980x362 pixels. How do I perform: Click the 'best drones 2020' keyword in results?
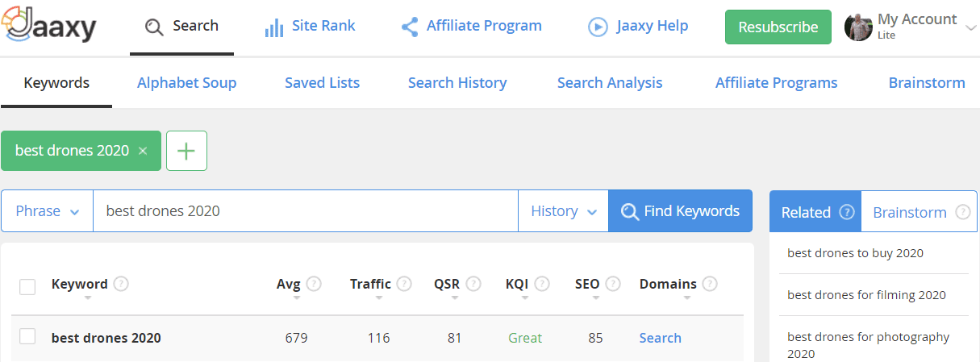coord(106,338)
